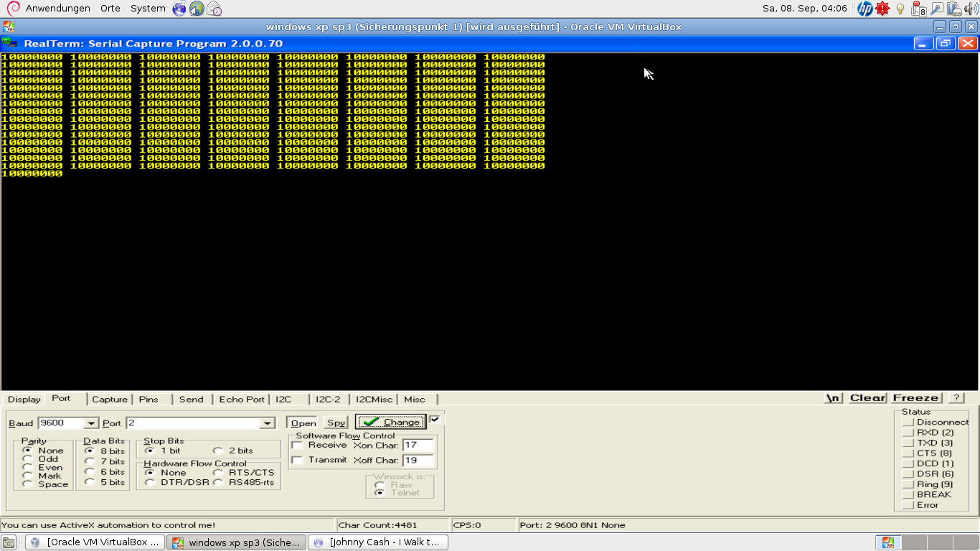The height and width of the screenshot is (551, 980).
Task: Click the battery power tray icon
Action: (953, 9)
